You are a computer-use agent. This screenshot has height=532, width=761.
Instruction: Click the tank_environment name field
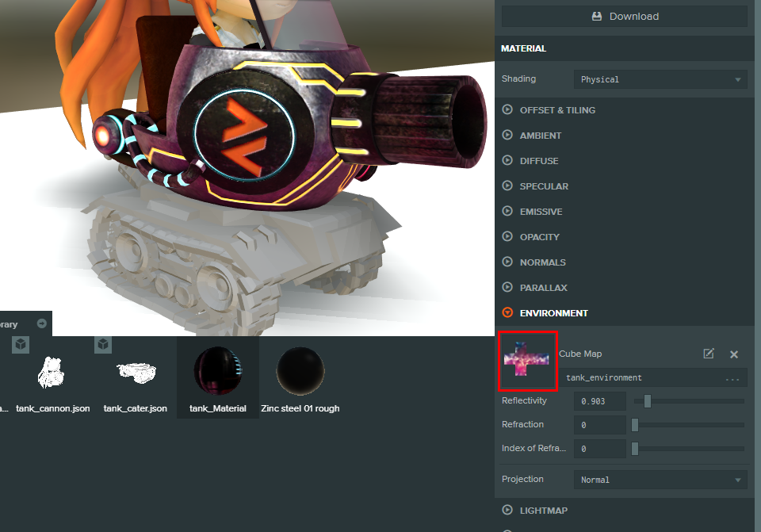652,377
